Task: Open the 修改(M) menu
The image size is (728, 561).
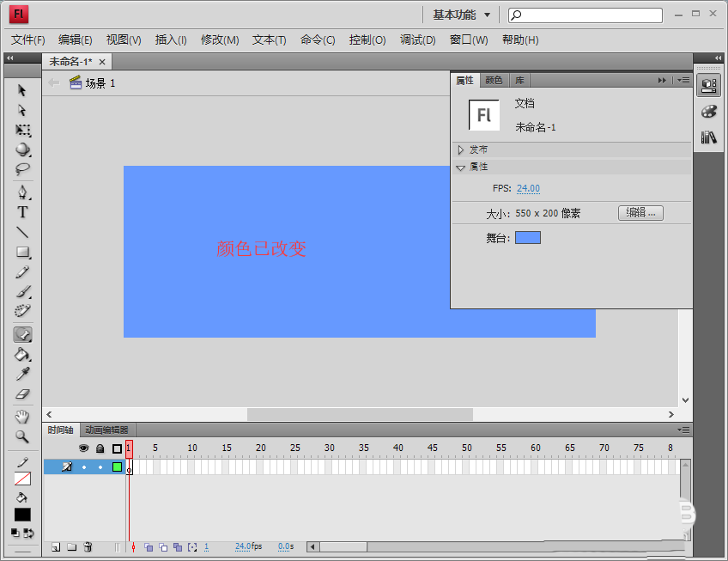Action: [x=220, y=40]
